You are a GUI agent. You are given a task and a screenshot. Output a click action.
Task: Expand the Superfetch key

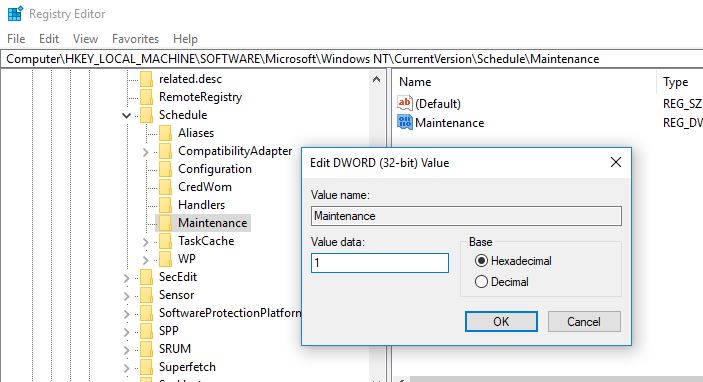[x=126, y=369]
